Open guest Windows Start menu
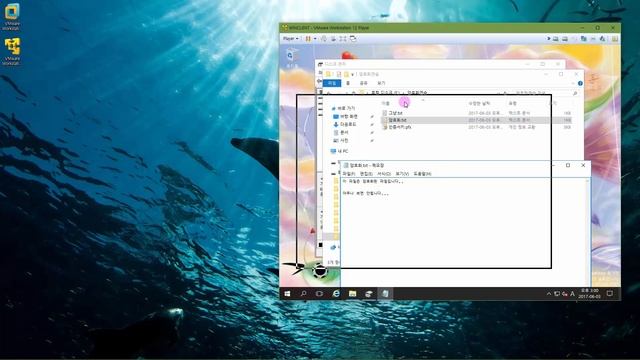This screenshot has width=640, height=360. pyautogui.click(x=287, y=293)
